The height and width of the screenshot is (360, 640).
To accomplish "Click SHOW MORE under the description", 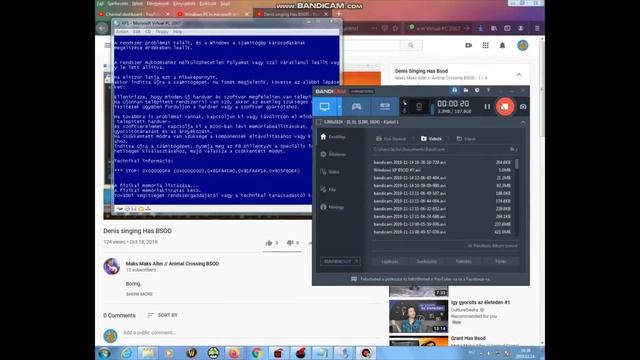I will point(139,294).
